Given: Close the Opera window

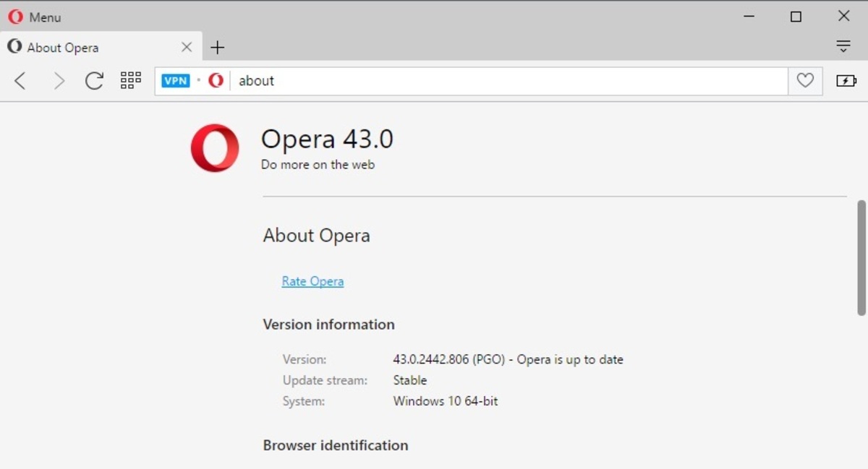Looking at the screenshot, I should click(843, 16).
